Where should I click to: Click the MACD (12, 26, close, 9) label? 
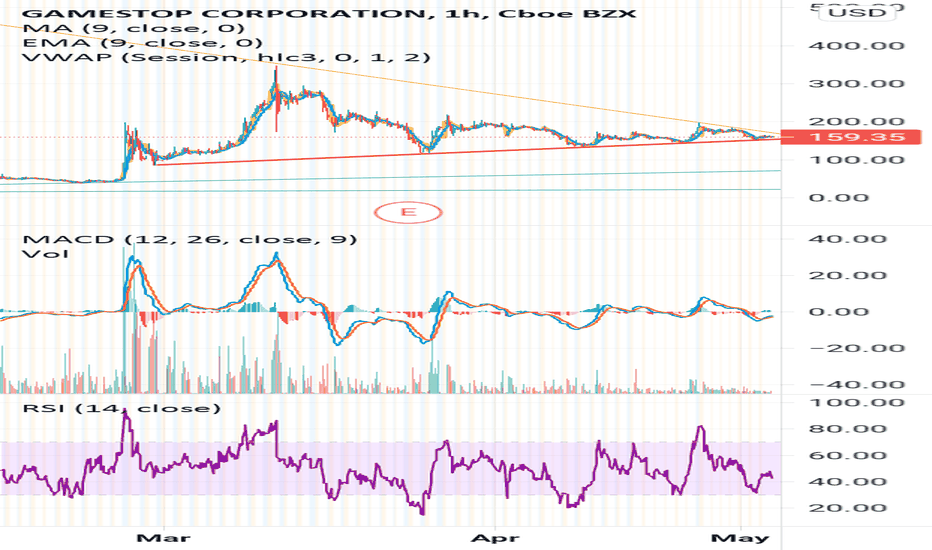click(x=190, y=239)
